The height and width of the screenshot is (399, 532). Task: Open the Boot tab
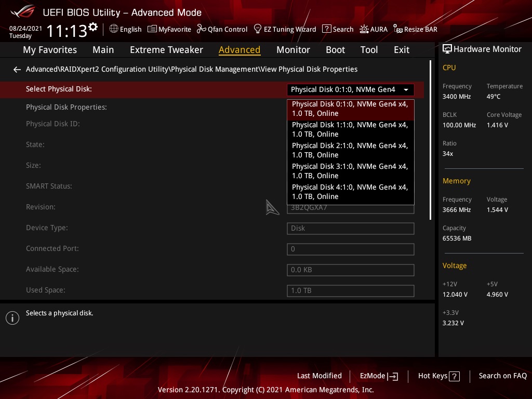click(335, 50)
